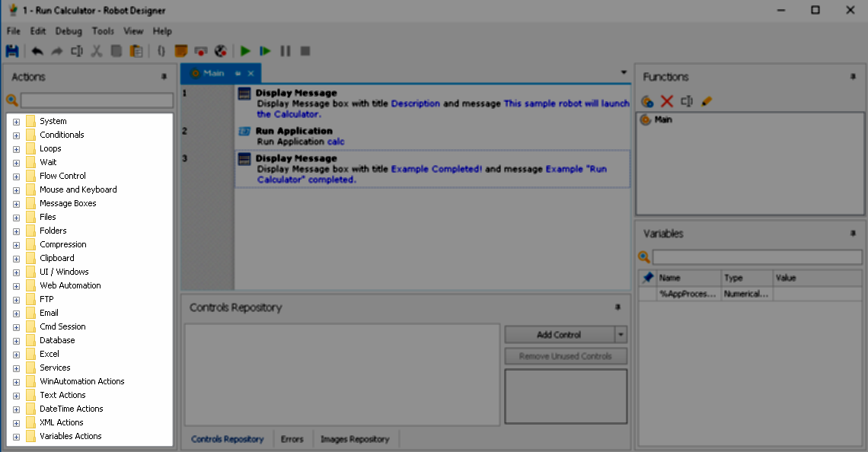Click the calc link in Run Application step
The height and width of the screenshot is (452, 868).
coord(336,141)
